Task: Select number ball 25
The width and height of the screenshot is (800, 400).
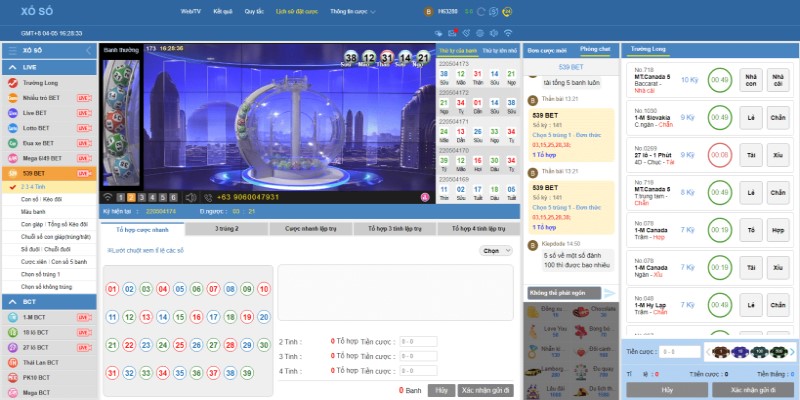Action: (180, 345)
